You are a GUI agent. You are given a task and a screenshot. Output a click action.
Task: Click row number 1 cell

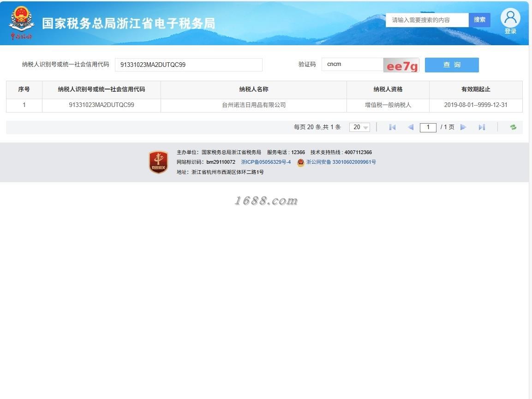pyautogui.click(x=24, y=105)
